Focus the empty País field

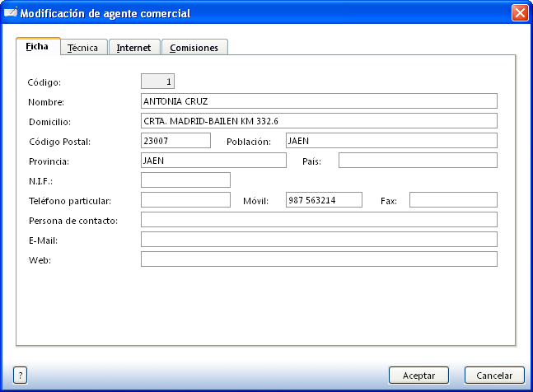tap(417, 161)
